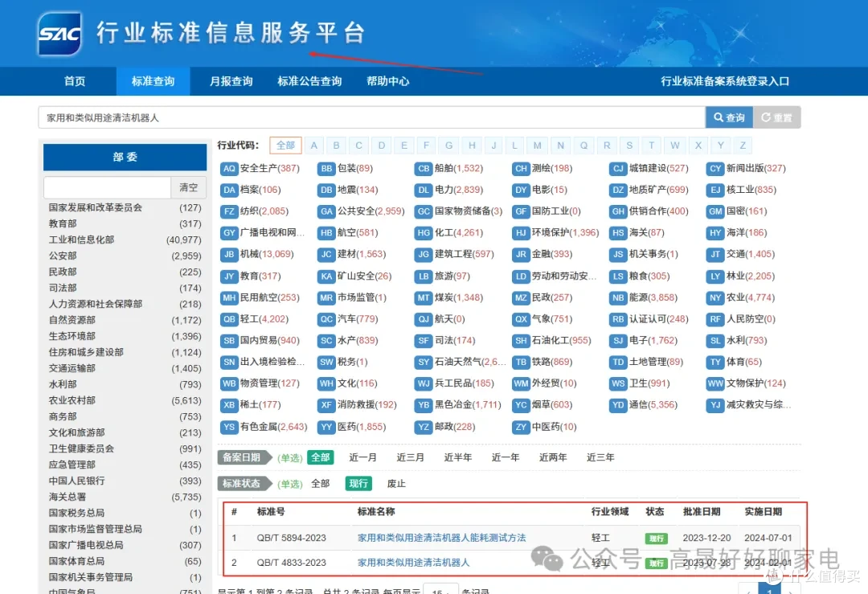
Task: Filter by 农业农村部 ministry
Action: pyautogui.click(x=125, y=400)
